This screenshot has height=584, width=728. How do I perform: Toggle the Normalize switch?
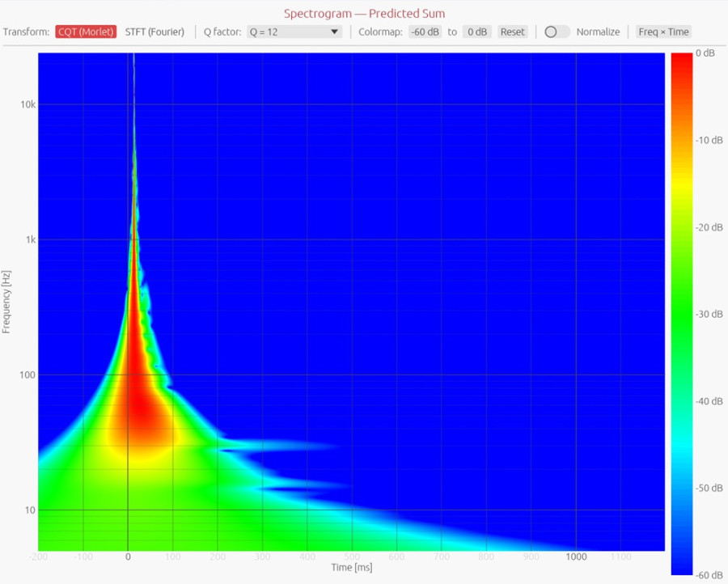[x=557, y=32]
